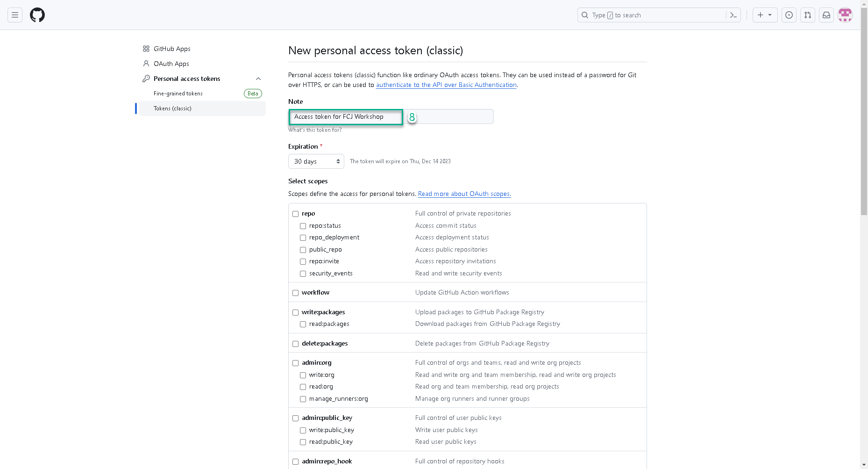
Task: Click the user profile avatar
Action: pos(845,15)
